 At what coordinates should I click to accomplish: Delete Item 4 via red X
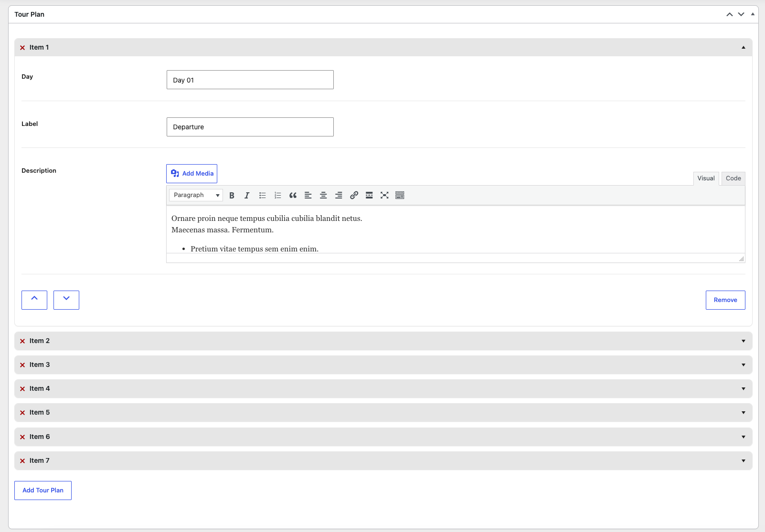tap(22, 389)
